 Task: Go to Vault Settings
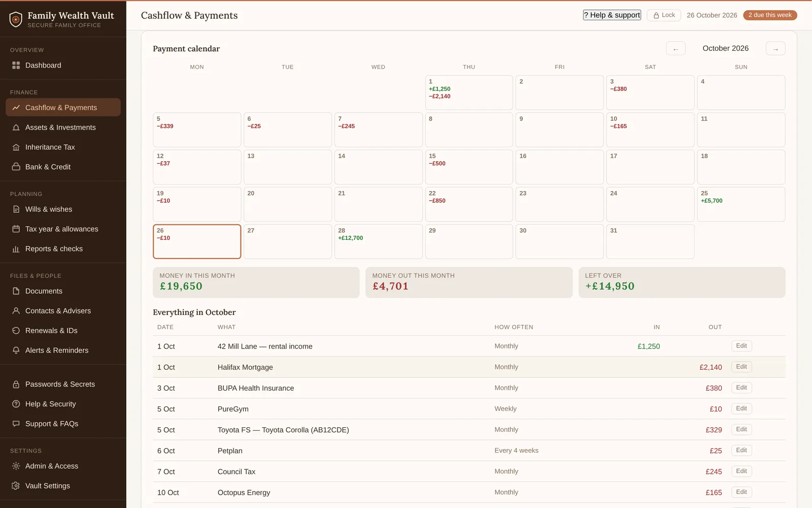click(x=63, y=486)
